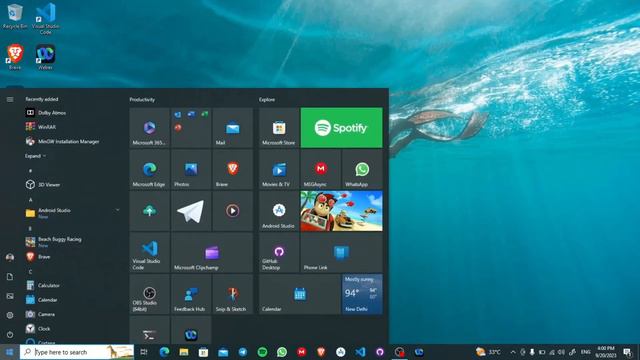
Task: Open MinGW Installation Manager in app list
Action: pos(73,142)
